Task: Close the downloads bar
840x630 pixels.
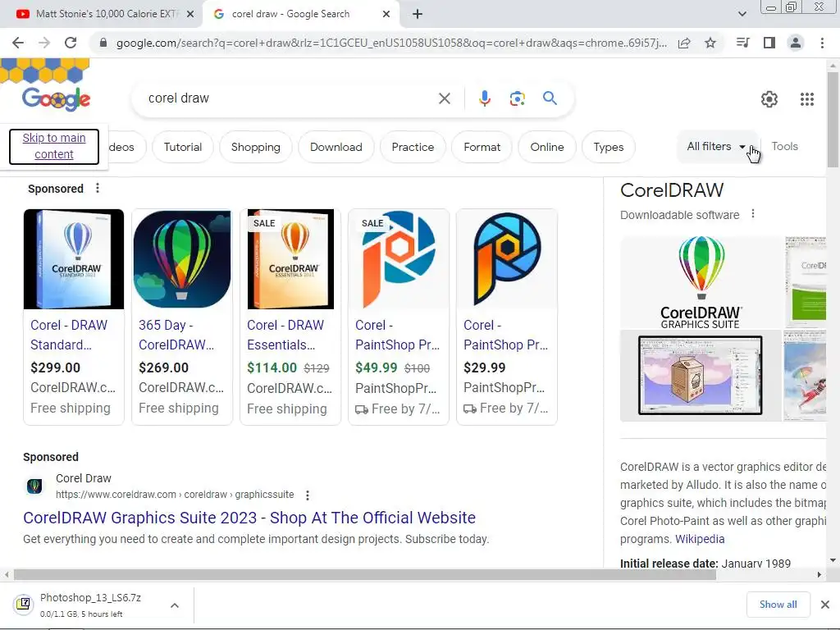Action: coord(825,605)
